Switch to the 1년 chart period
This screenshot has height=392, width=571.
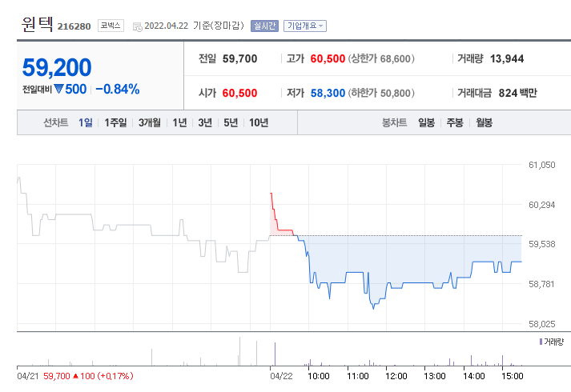(179, 122)
